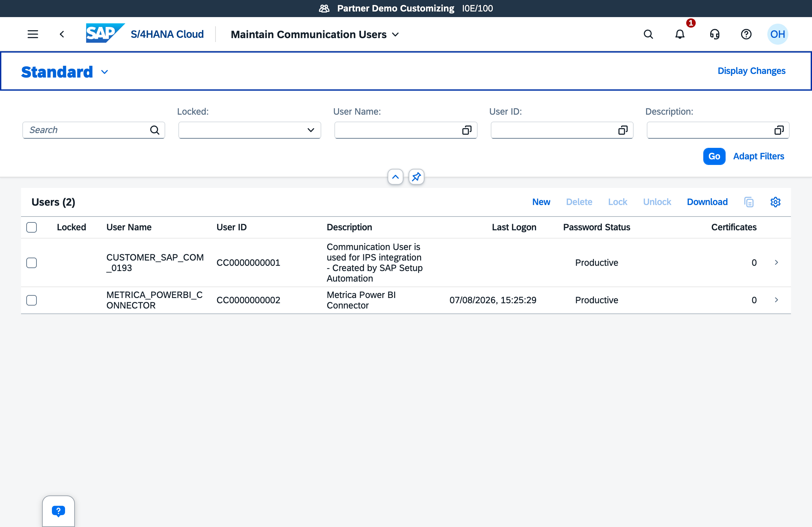Open the hamburger navigation menu
The height and width of the screenshot is (527, 812).
pos(33,34)
